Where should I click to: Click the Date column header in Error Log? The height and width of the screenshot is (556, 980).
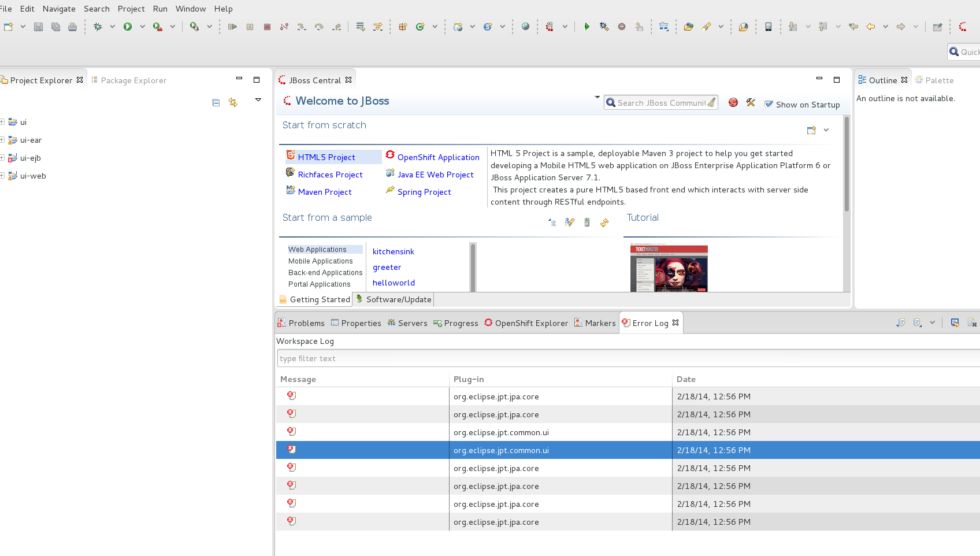(686, 379)
